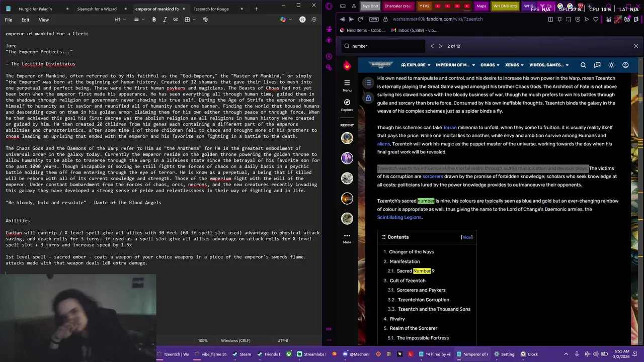The image size is (644, 362).
Task: Close the find-in-page bar
Action: [636, 46]
